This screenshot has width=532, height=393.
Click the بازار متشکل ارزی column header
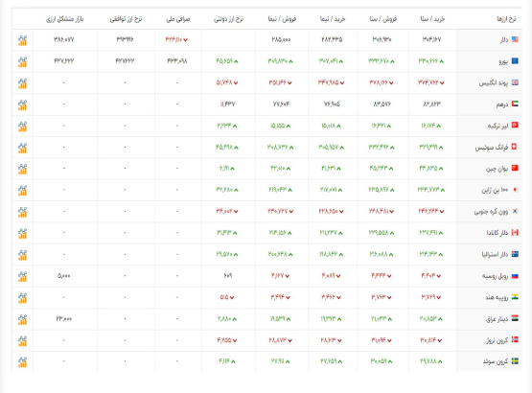coord(65,19)
